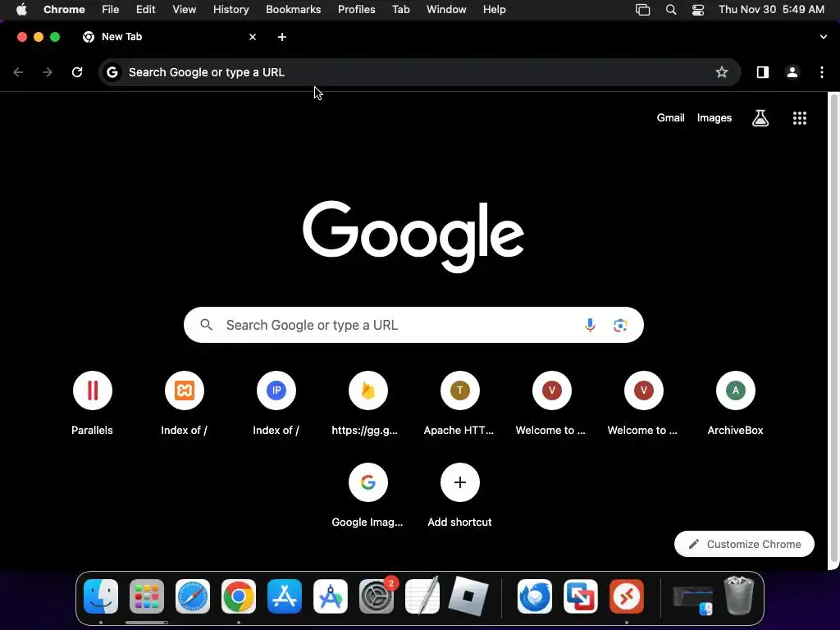
Task: Open the Chrome profile avatar menu
Action: tap(792, 72)
